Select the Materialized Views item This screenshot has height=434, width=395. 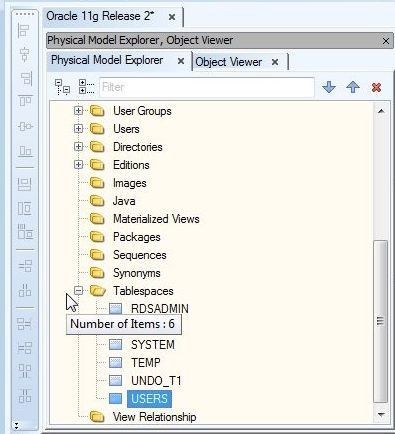click(x=156, y=219)
